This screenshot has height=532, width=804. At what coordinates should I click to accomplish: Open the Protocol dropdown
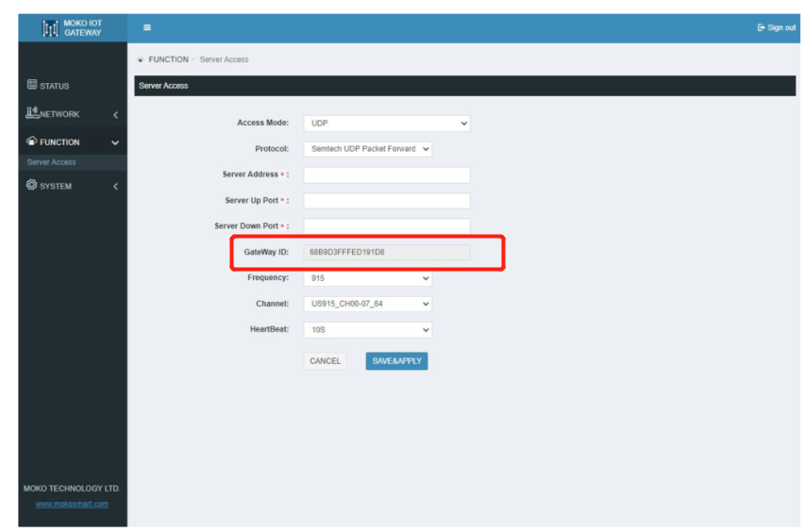(x=367, y=149)
